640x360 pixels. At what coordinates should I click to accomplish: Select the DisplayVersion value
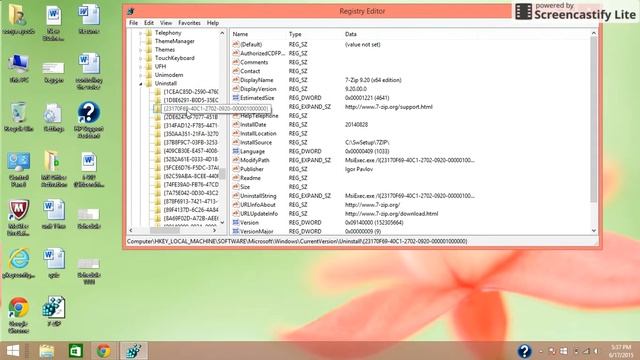258,89
